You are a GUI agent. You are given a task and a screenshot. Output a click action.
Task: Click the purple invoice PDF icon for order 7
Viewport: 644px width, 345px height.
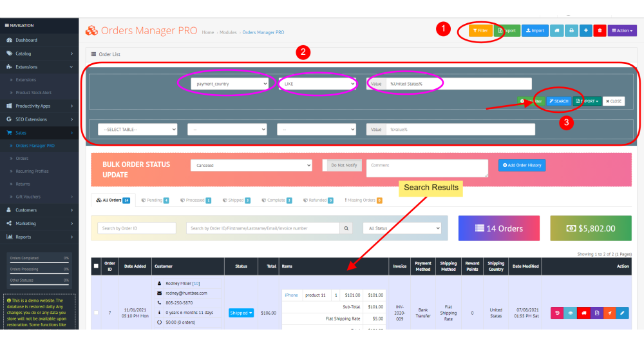pyautogui.click(x=597, y=313)
